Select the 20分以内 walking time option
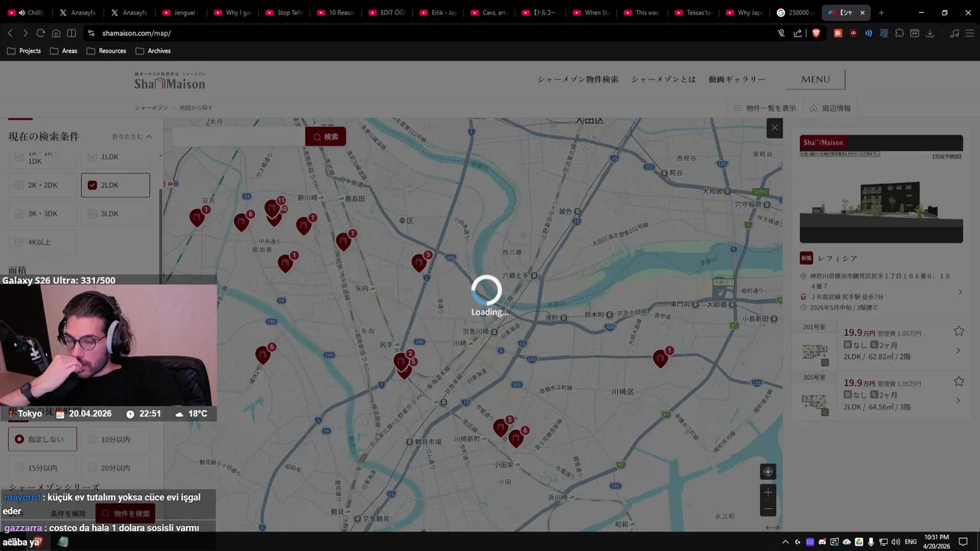 point(116,468)
